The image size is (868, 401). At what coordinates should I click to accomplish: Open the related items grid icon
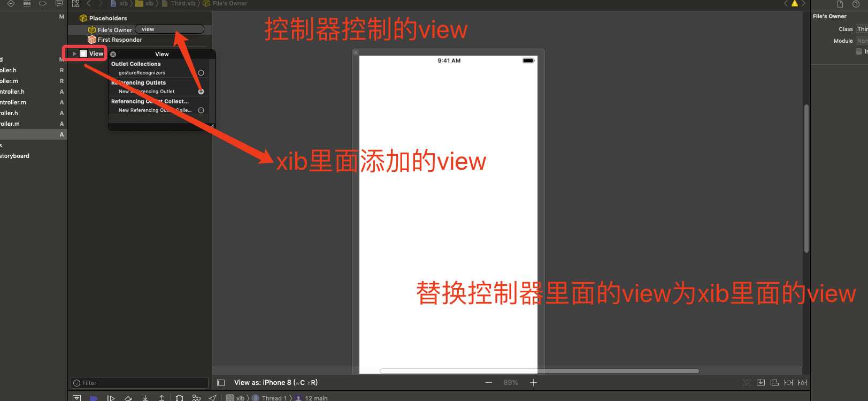click(75, 3)
